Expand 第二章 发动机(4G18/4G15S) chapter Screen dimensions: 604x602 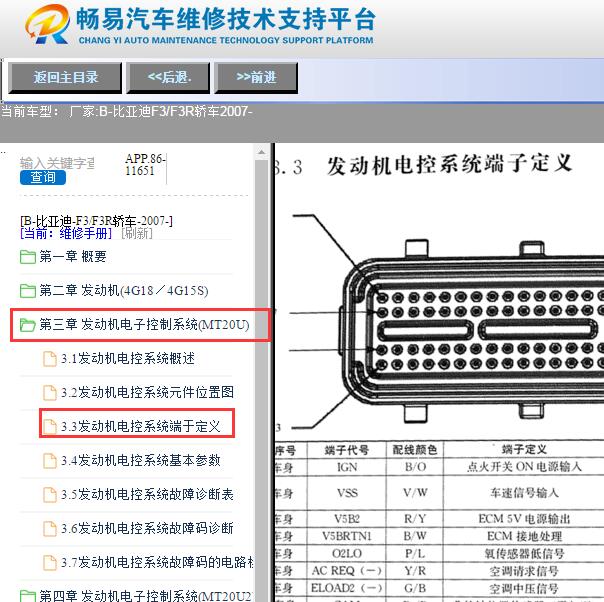tap(124, 290)
